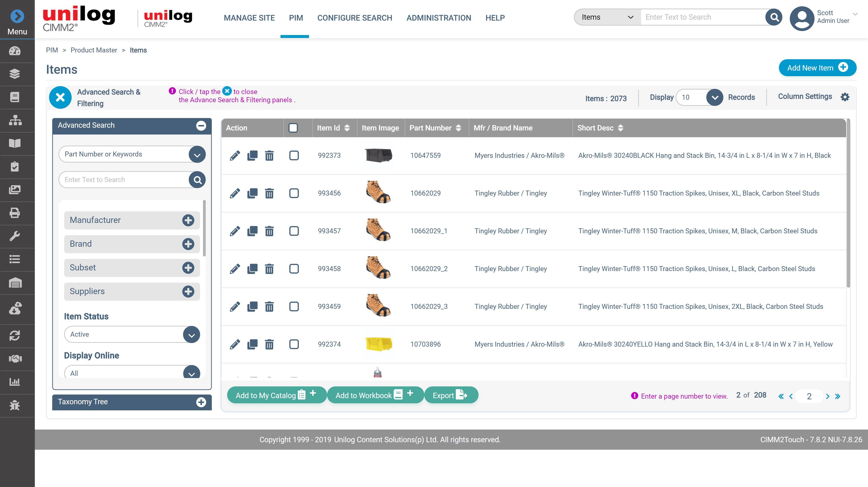868x487 pixels.
Task: Edit item 992373 with the pencil icon
Action: [x=235, y=155]
